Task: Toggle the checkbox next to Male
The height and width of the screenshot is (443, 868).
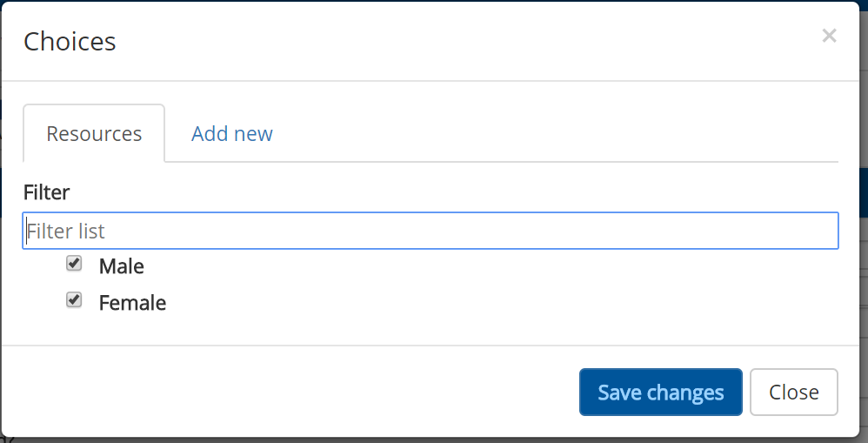Action: 74,264
